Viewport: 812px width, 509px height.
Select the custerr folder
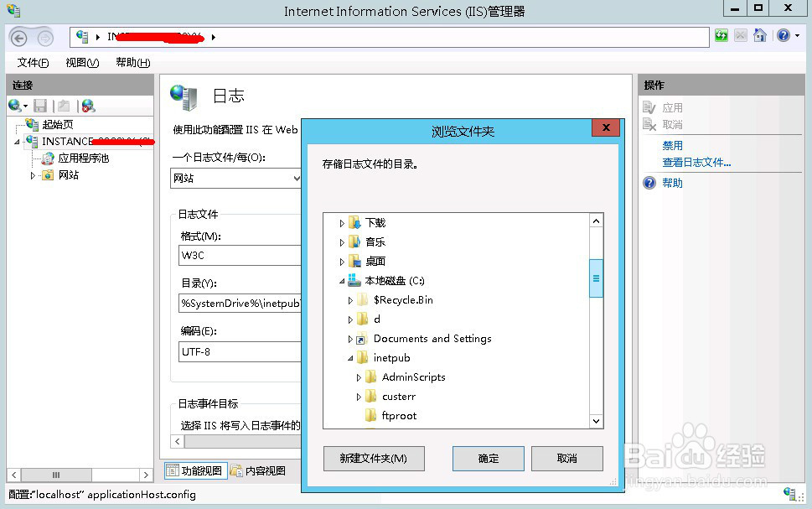pyautogui.click(x=399, y=397)
